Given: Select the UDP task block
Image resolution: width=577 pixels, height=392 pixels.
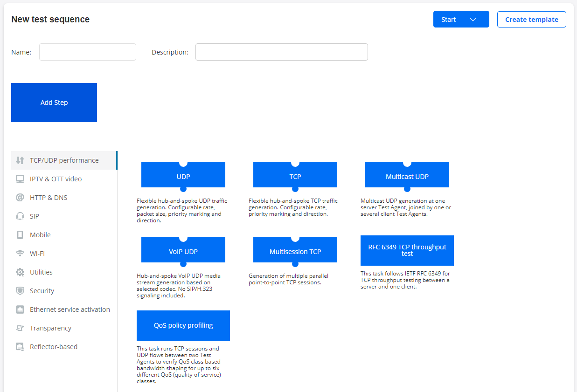Looking at the screenshot, I should tap(183, 177).
